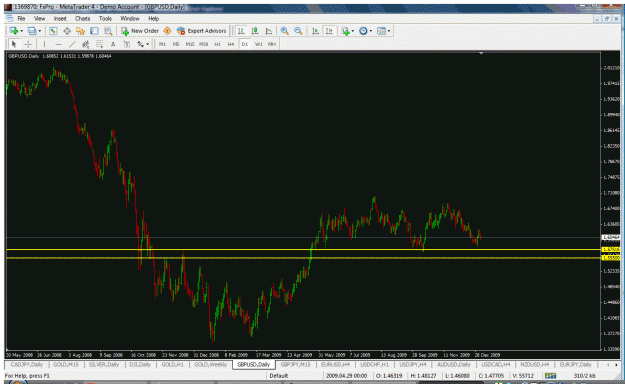The image size is (625, 384).
Task: Pick the Vertical Line drawing tool
Action: click(44, 44)
